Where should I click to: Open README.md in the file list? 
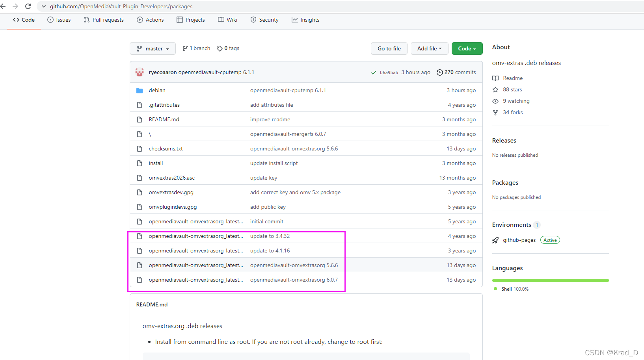coord(164,119)
